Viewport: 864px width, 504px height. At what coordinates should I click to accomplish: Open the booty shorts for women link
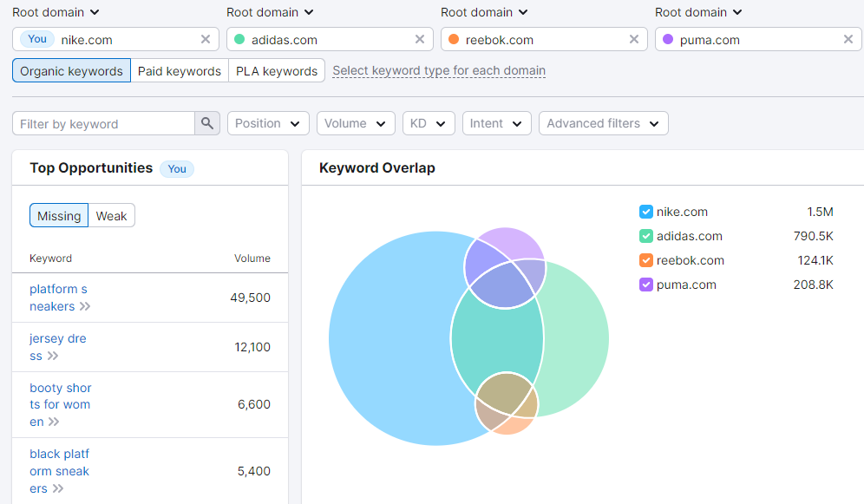tap(60, 405)
